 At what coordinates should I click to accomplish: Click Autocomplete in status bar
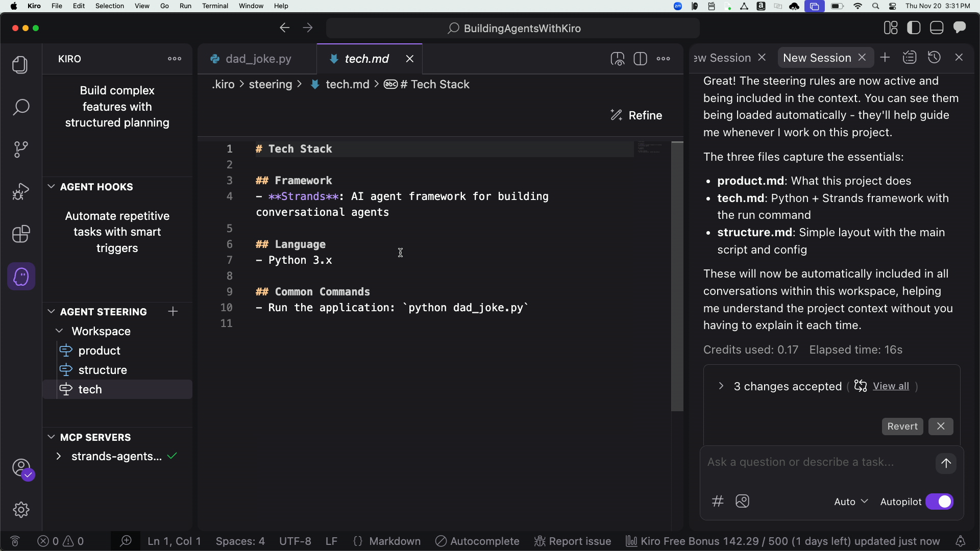tap(477, 541)
